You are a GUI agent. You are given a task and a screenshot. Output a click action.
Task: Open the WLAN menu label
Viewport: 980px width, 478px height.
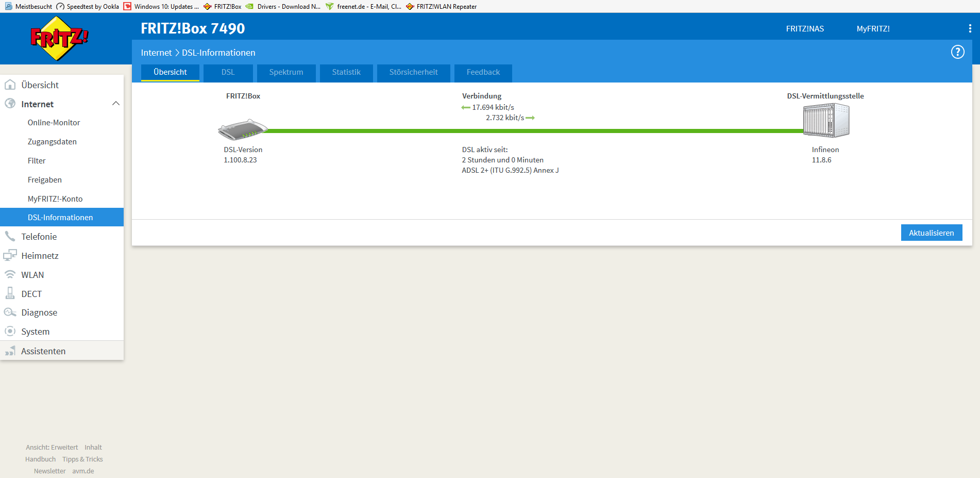click(32, 275)
